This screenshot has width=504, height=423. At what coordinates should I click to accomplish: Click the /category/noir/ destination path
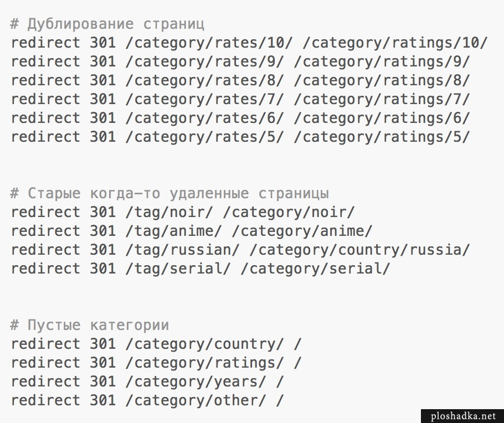pos(292,213)
